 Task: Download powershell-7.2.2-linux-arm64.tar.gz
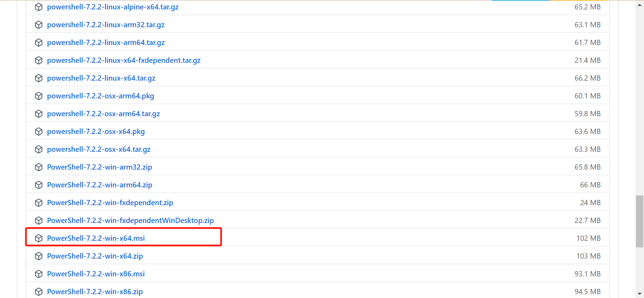click(106, 43)
